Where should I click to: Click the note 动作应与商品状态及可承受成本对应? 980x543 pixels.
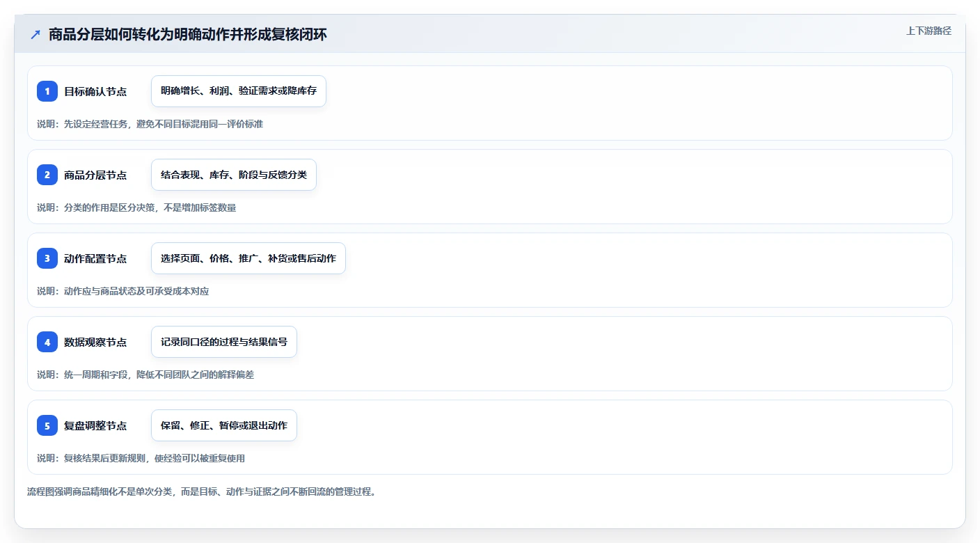(x=136, y=291)
